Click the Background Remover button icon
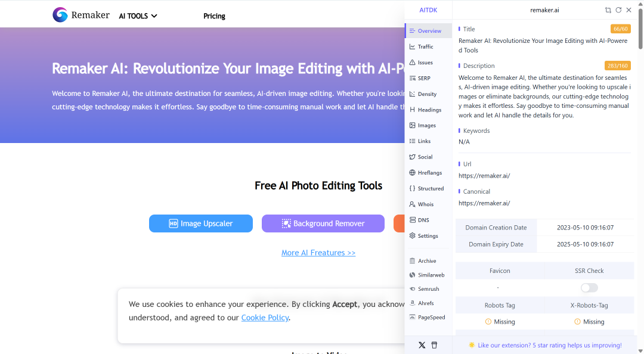The width and height of the screenshot is (644, 354). 286,223
